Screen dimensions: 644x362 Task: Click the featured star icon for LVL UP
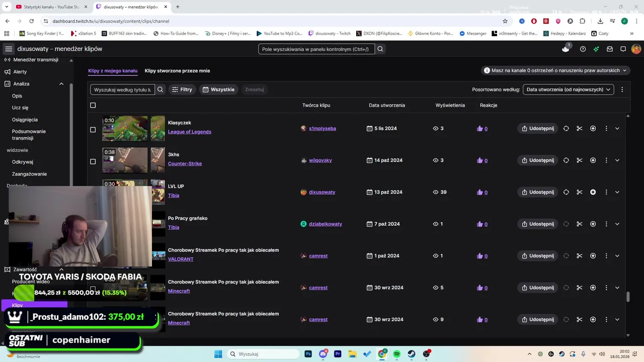click(593, 192)
